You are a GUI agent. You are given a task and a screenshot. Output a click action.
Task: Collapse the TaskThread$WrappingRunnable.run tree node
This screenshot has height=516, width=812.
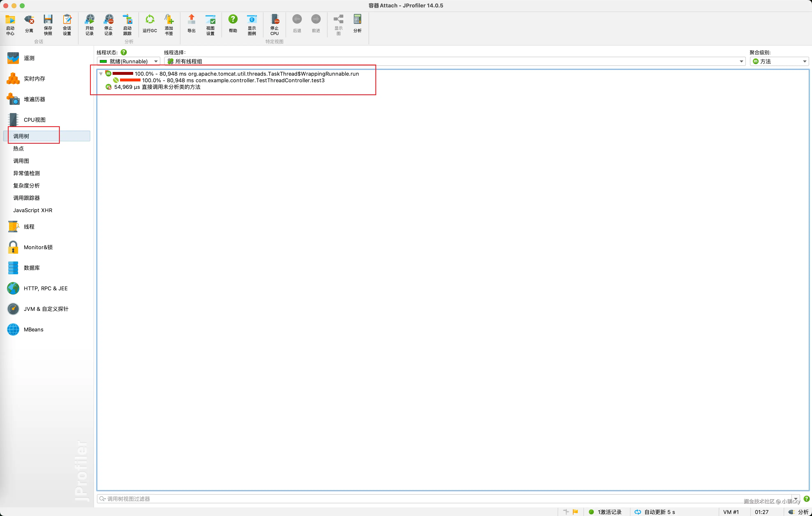[x=101, y=74]
